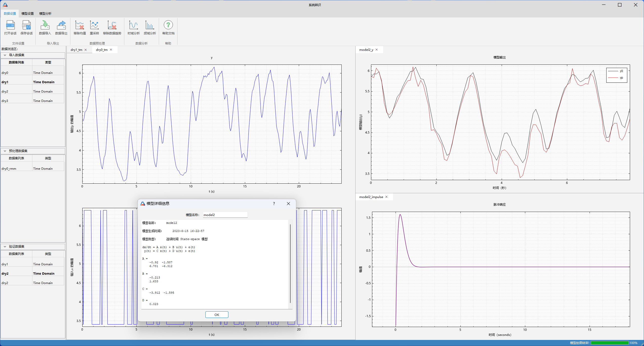Click the dialog's vertical scrollbar
The width and height of the screenshot is (644, 346).
coord(290,263)
